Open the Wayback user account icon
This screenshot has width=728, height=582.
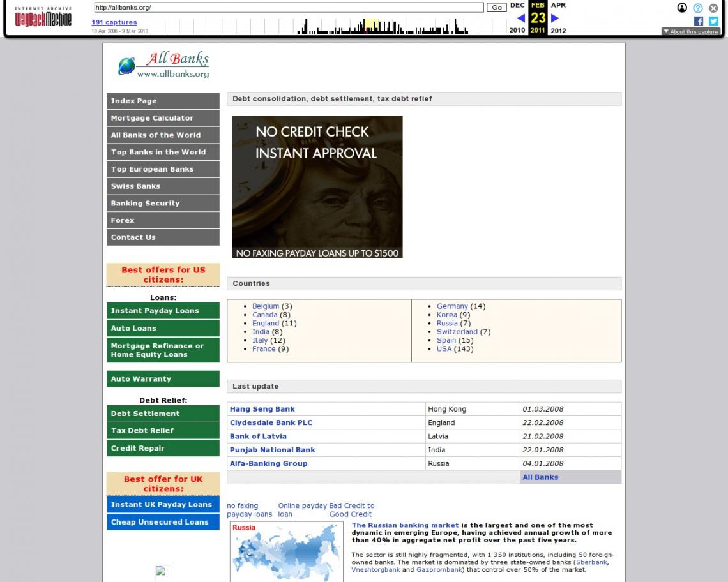(x=682, y=8)
